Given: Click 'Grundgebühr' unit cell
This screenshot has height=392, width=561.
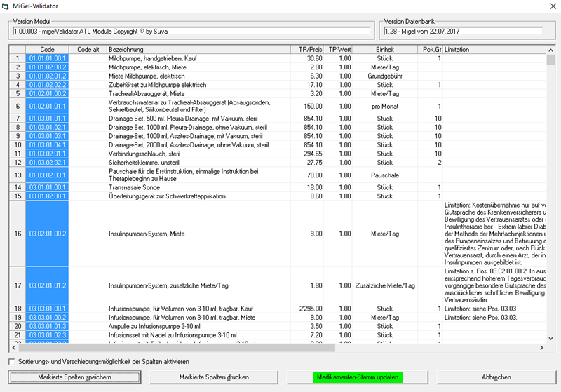Looking at the screenshot, I should point(384,76).
